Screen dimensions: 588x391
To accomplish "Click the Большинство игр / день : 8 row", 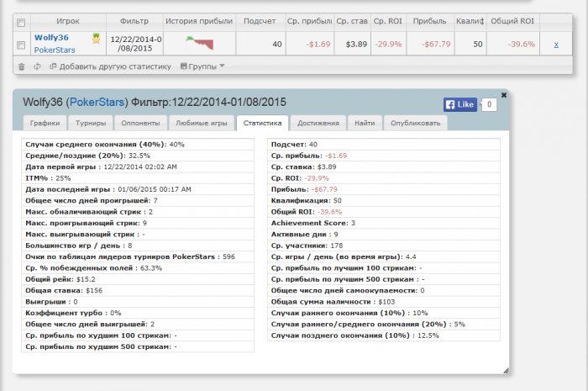I will pyautogui.click(x=138, y=246).
